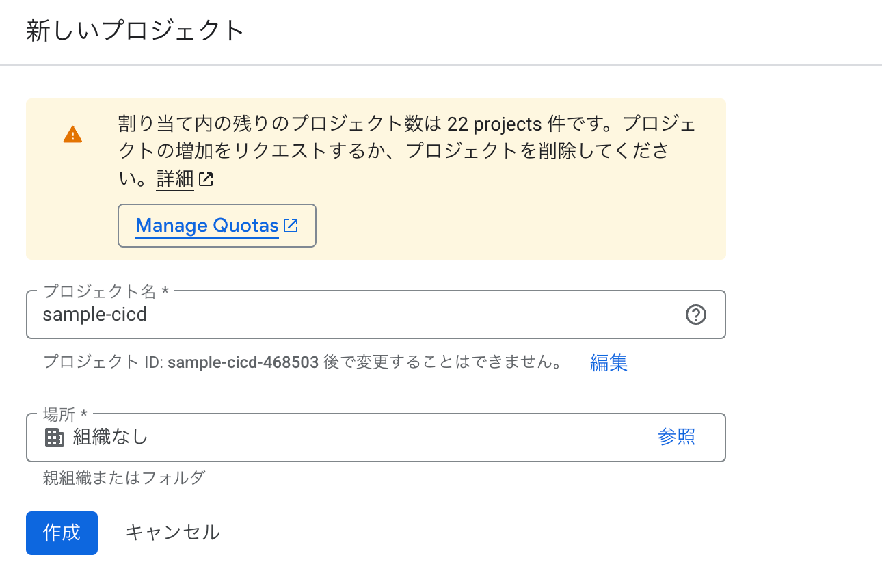Select 参照 to browse locations
The width and height of the screenshot is (882, 588).
point(676,437)
